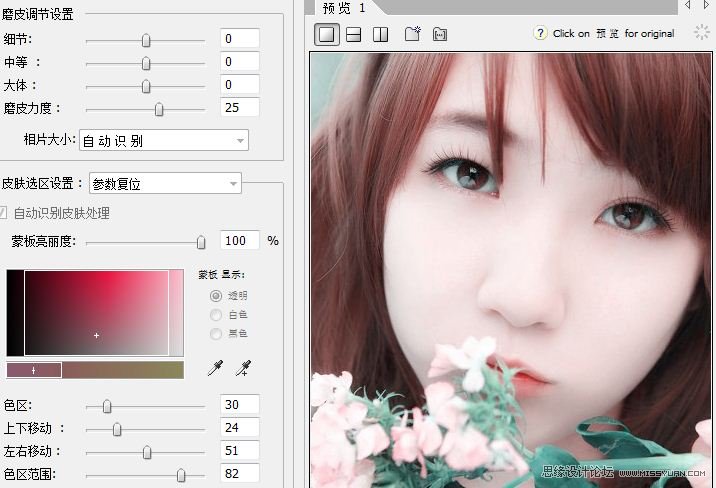Select the 白色 mask display radio
This screenshot has height=488, width=716.
point(216,315)
